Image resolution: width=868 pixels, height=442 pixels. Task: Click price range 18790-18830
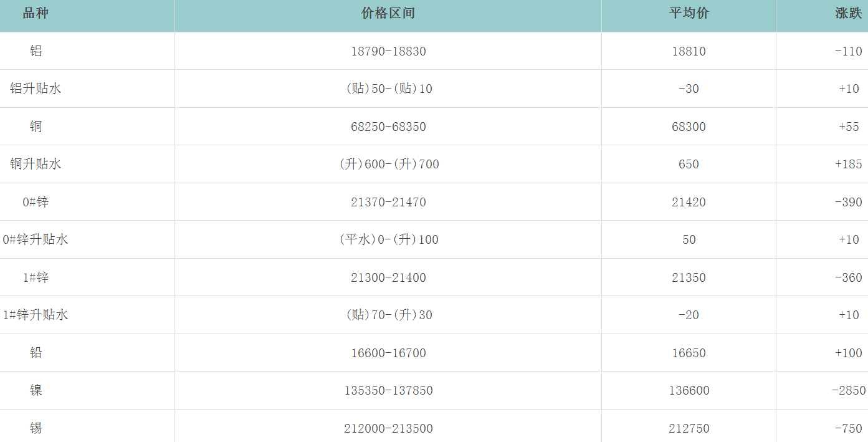(388, 52)
